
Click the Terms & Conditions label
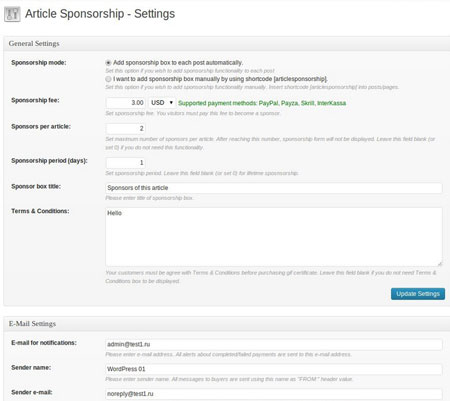pos(40,211)
